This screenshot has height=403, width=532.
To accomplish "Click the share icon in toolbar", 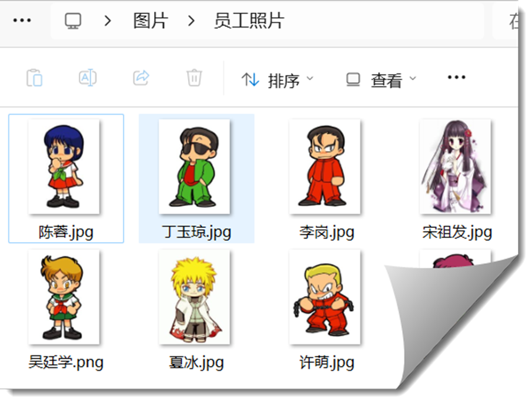I will 141,78.
